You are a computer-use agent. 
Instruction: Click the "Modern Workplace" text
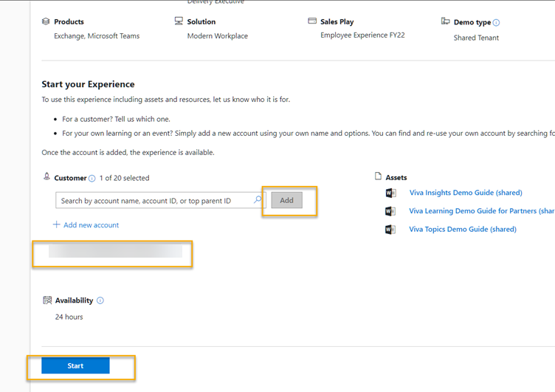(217, 36)
